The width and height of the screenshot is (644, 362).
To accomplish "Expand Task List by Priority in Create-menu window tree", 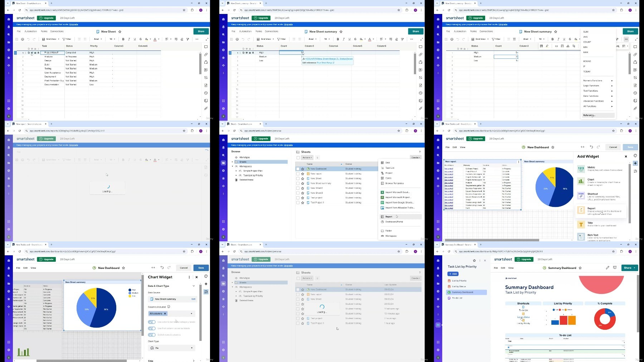I will point(236,175).
